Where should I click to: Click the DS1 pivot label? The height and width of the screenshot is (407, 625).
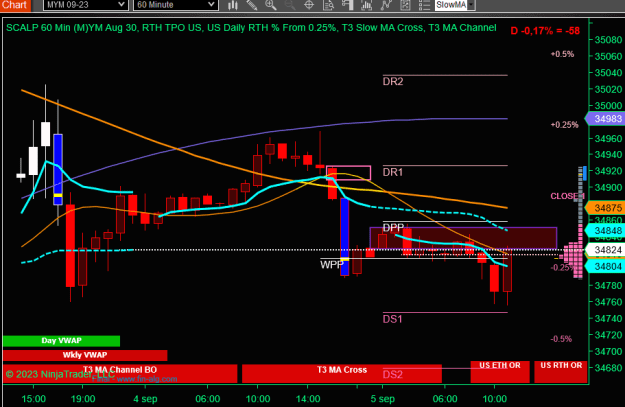coord(393,319)
